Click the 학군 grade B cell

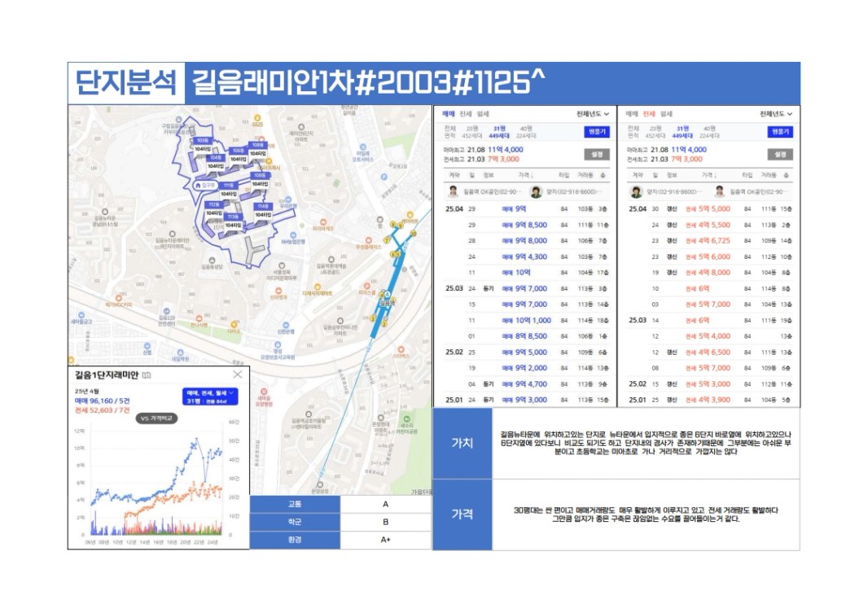click(386, 522)
